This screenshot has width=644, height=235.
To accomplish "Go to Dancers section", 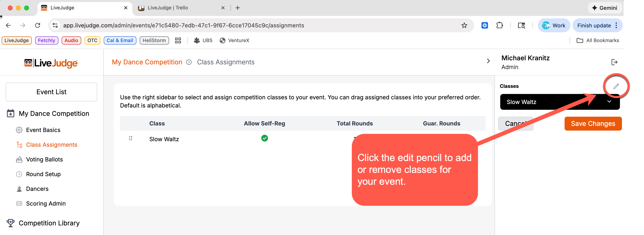I will (37, 189).
